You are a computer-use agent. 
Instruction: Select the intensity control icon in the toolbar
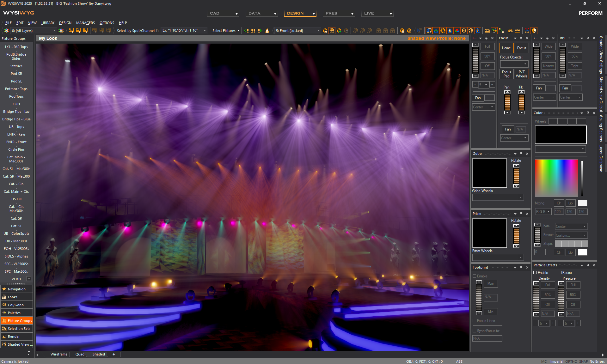coord(429,31)
